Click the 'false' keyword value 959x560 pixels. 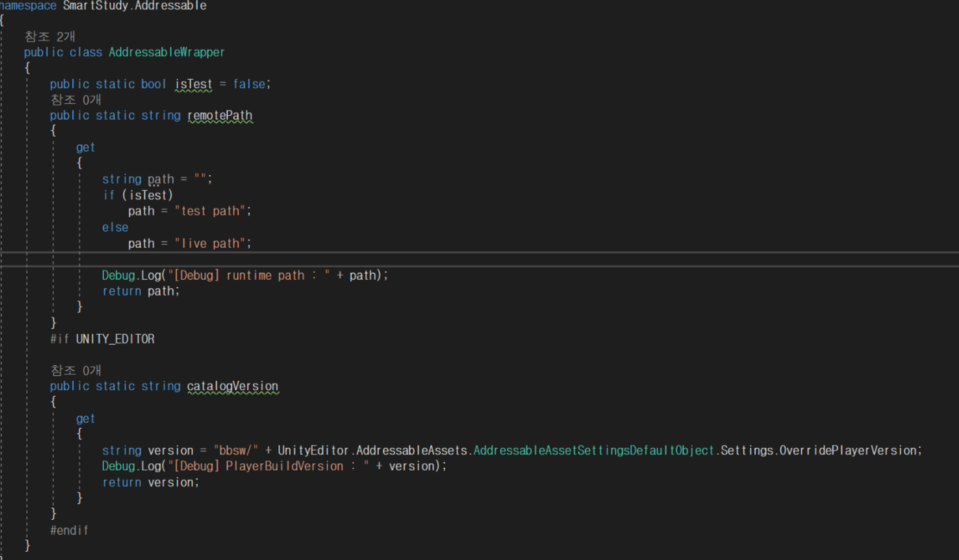pyautogui.click(x=249, y=84)
